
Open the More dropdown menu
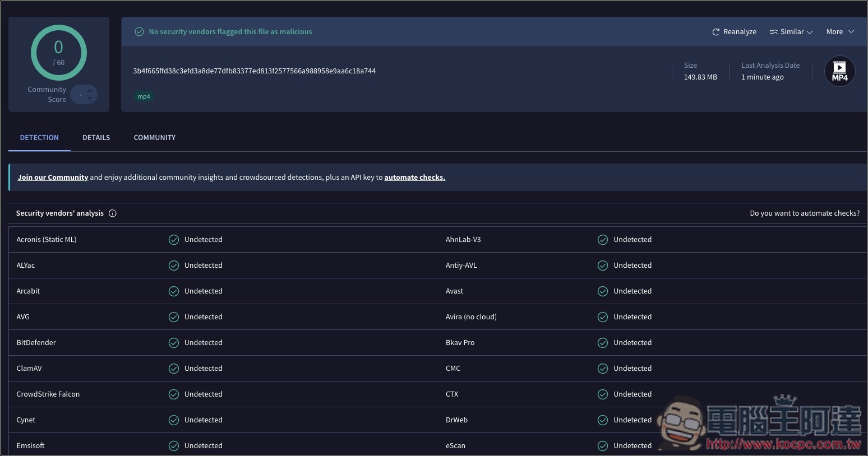840,32
